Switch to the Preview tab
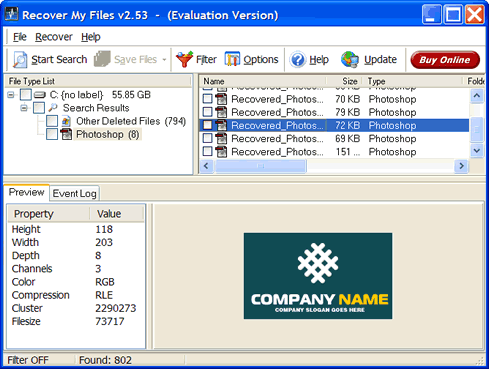Image resolution: width=489 pixels, height=369 pixels. (27, 192)
